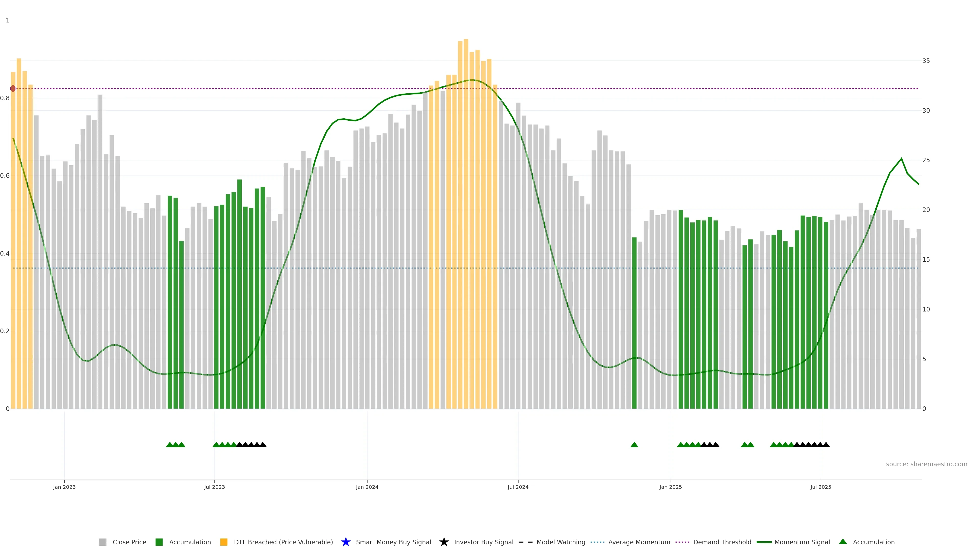The width and height of the screenshot is (980, 551).
Task: Click the green Accumulation square legend icon
Action: [x=159, y=542]
